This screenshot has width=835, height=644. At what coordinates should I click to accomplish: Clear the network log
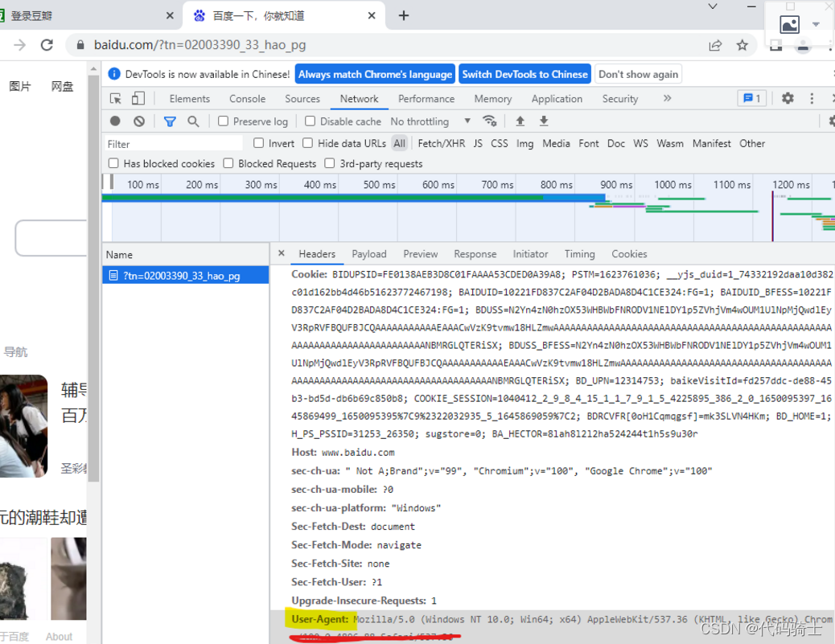(x=139, y=121)
